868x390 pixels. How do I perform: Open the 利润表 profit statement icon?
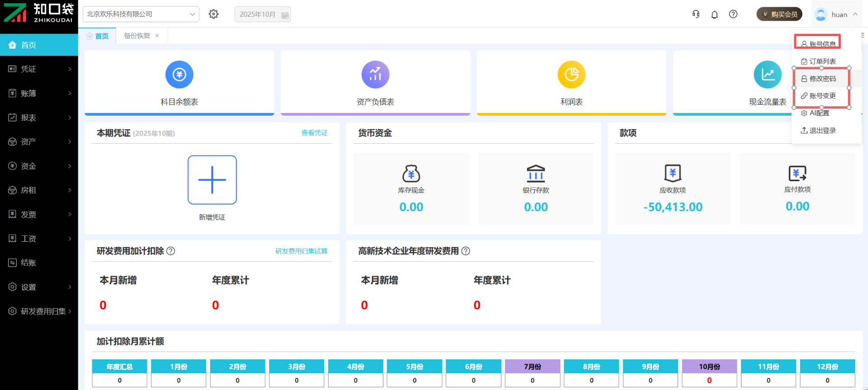tap(571, 75)
